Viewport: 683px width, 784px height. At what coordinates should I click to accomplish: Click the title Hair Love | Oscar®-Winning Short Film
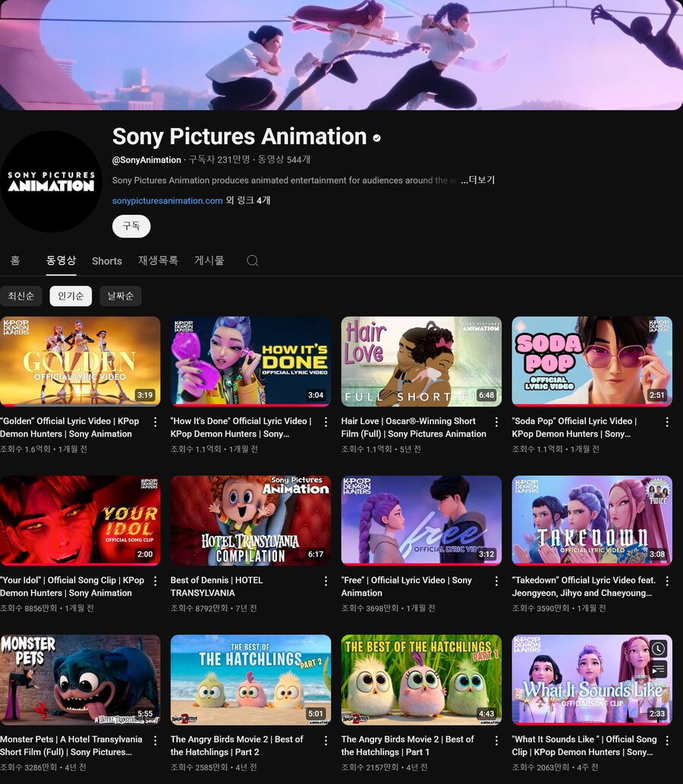414,427
